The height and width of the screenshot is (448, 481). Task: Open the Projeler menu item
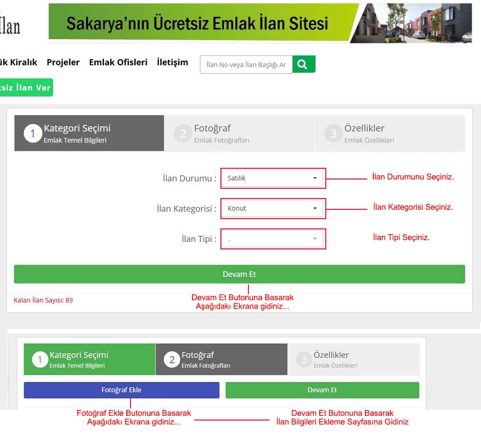[x=63, y=62]
